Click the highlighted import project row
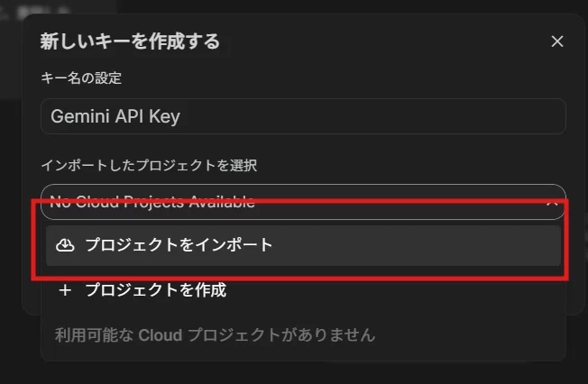 [303, 245]
